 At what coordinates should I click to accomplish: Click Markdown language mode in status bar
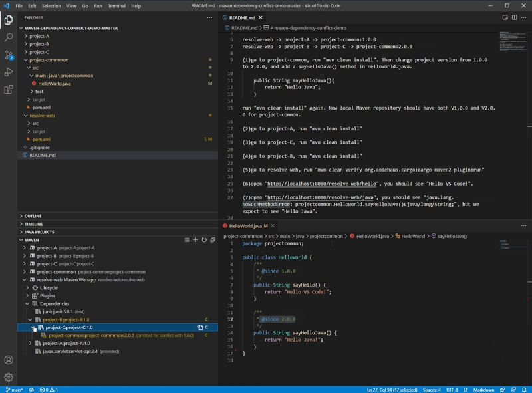[484, 390]
